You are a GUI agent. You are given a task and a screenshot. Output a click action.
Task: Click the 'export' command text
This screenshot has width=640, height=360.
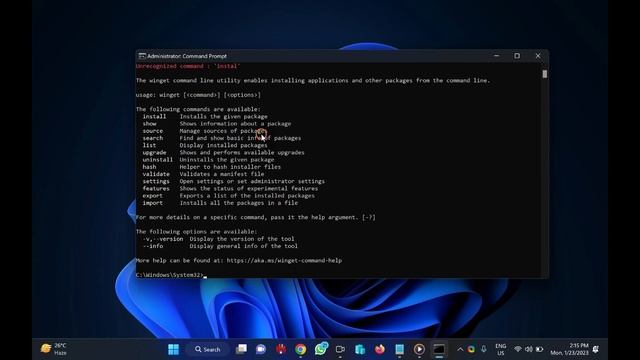click(153, 196)
